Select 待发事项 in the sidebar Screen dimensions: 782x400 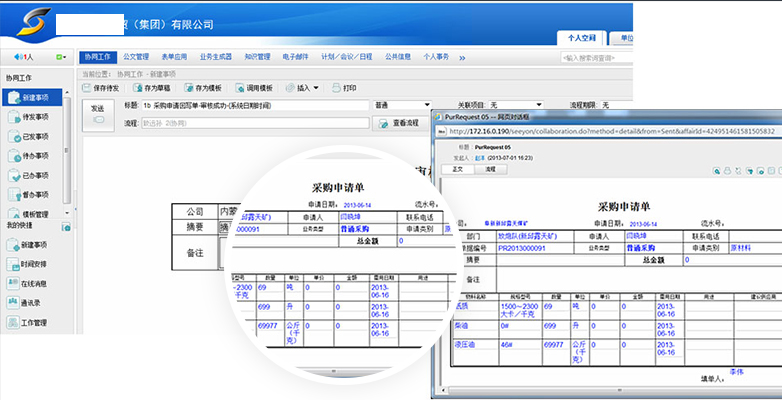[33, 117]
